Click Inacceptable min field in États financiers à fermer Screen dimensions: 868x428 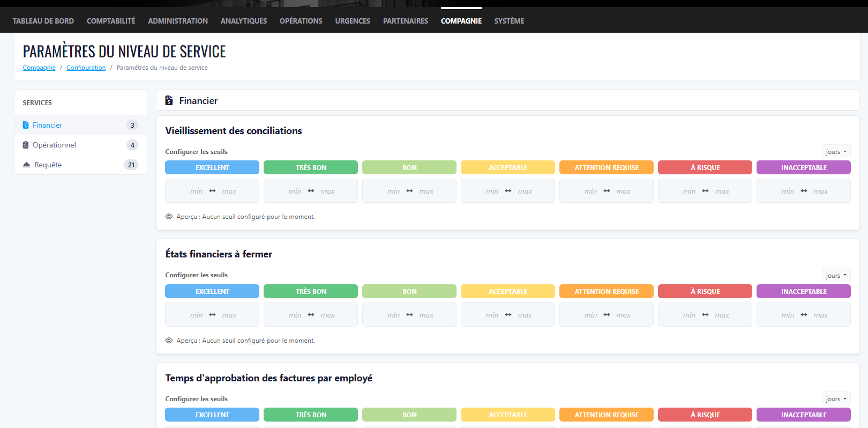(x=788, y=315)
